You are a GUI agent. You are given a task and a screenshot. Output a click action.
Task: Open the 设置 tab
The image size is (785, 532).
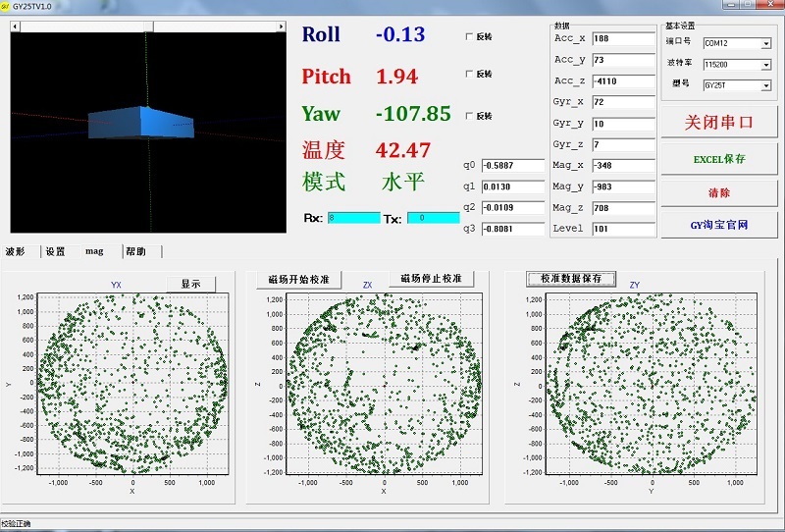[x=56, y=251]
